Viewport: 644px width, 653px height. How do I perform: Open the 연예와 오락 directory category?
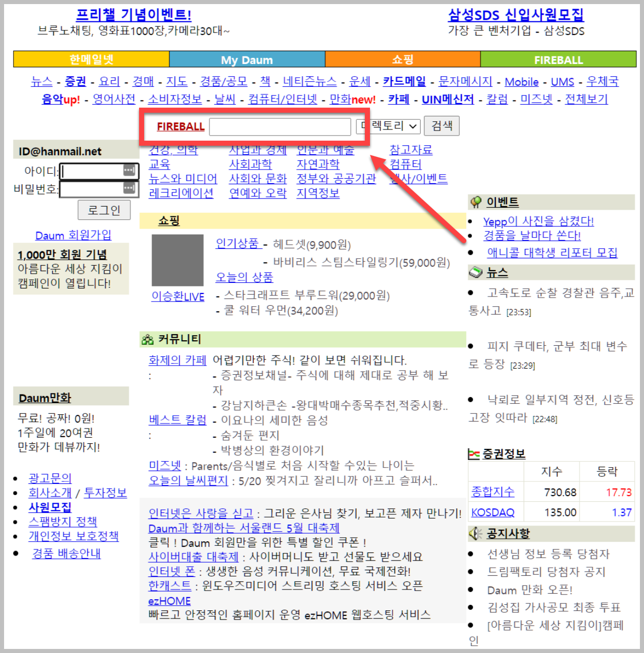258,193
